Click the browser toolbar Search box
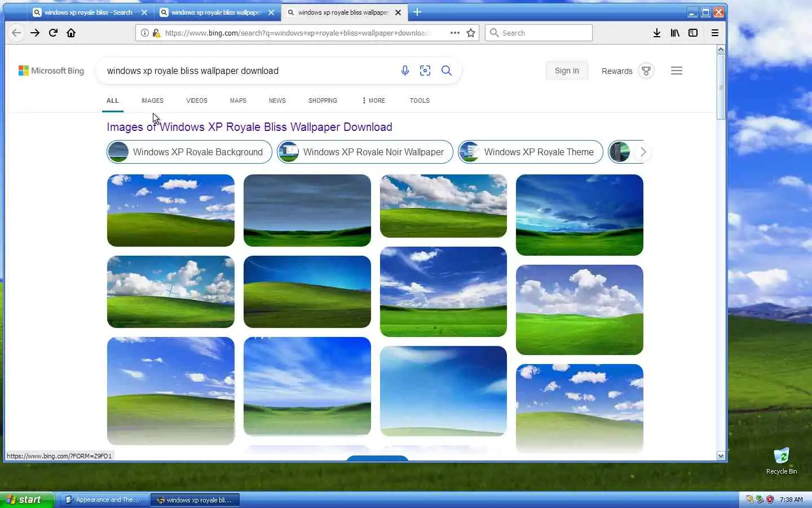Viewport: 812px width, 508px height. pyautogui.click(x=539, y=33)
